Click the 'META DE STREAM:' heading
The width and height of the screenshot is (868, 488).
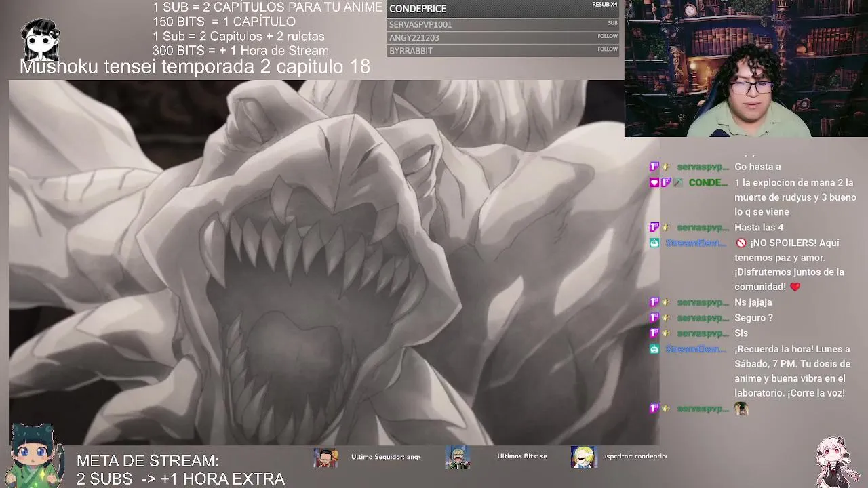click(x=148, y=461)
